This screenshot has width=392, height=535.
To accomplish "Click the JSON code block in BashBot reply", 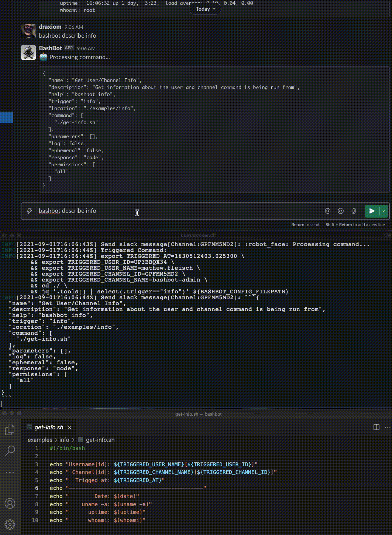I will point(214,129).
